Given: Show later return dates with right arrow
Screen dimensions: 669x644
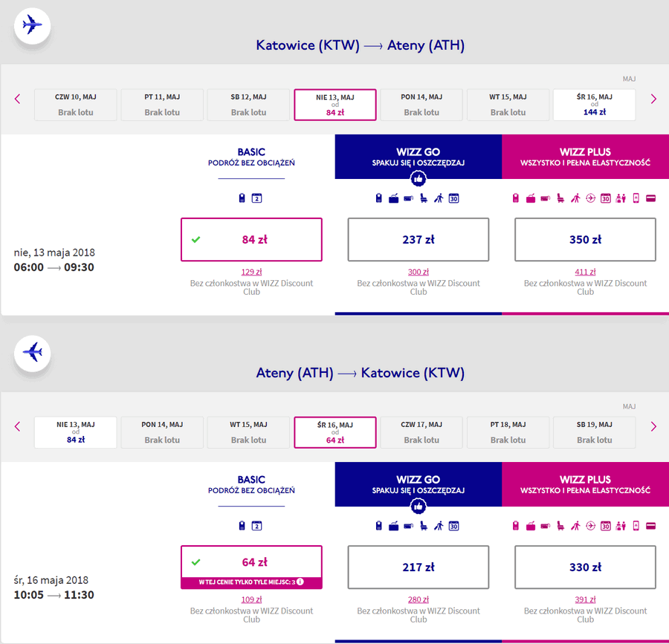Looking at the screenshot, I should pos(653,426).
